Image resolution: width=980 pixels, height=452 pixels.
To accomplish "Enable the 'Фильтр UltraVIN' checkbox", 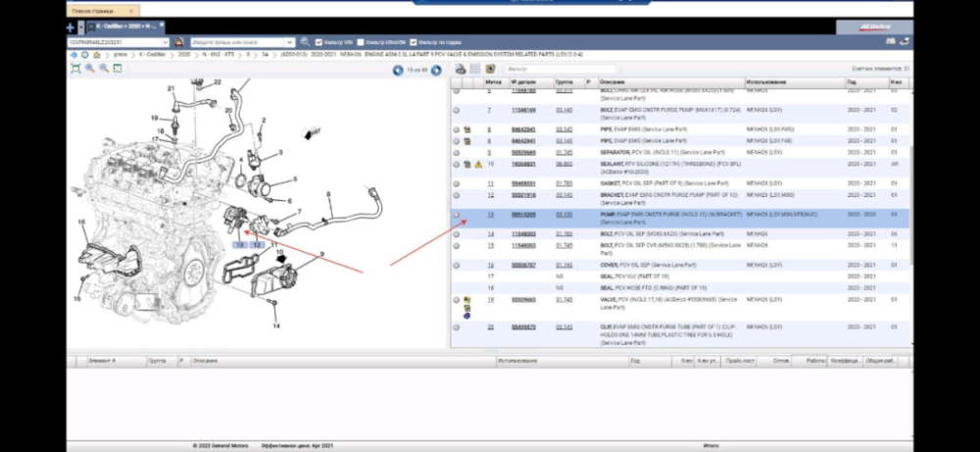I will pyautogui.click(x=359, y=42).
